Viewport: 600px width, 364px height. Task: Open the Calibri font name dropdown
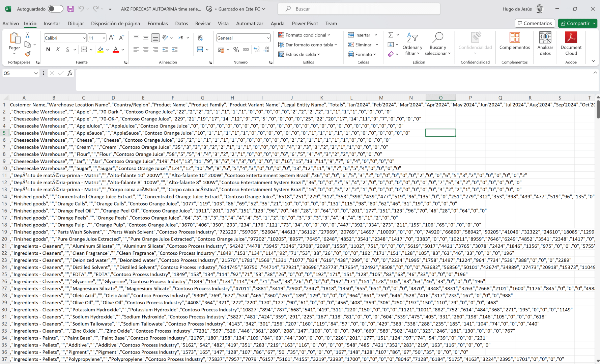[x=84, y=38]
